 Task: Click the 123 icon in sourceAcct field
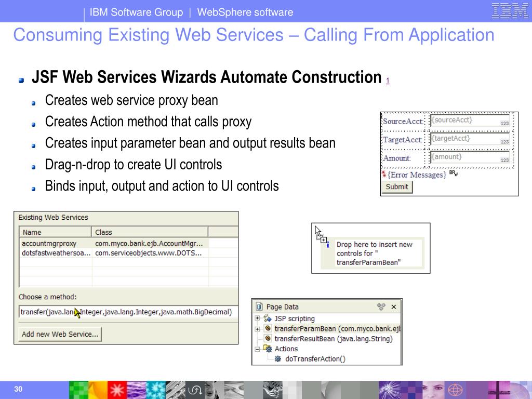tap(504, 123)
